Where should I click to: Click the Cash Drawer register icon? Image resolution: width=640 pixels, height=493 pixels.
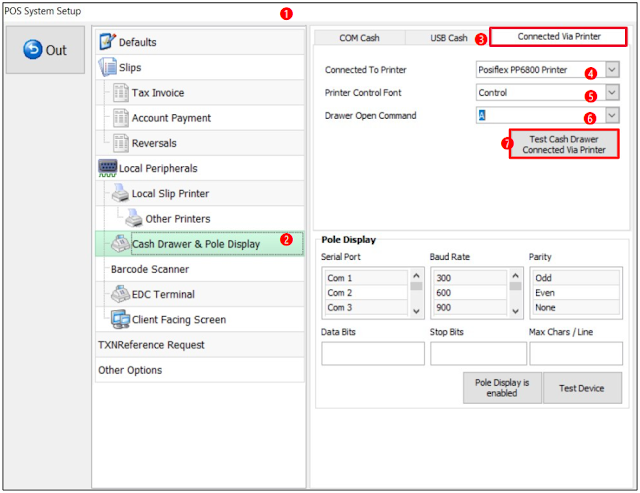[121, 244]
